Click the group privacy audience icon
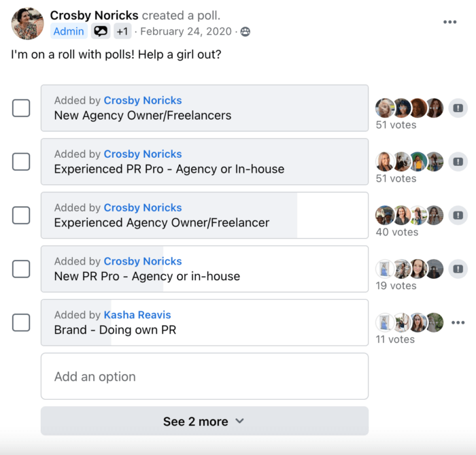Viewport: 476px width, 455px height. coord(245,31)
